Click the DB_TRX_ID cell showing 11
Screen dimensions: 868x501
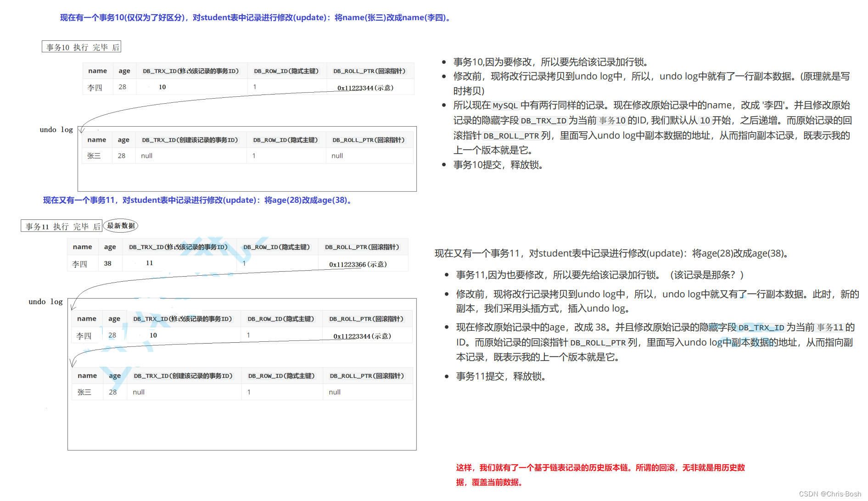click(149, 263)
